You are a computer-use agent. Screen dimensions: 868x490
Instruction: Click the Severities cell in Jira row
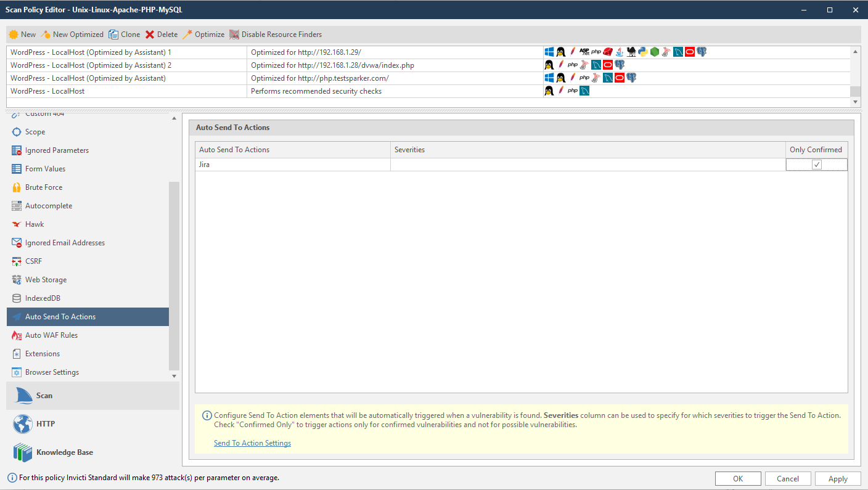tap(588, 165)
